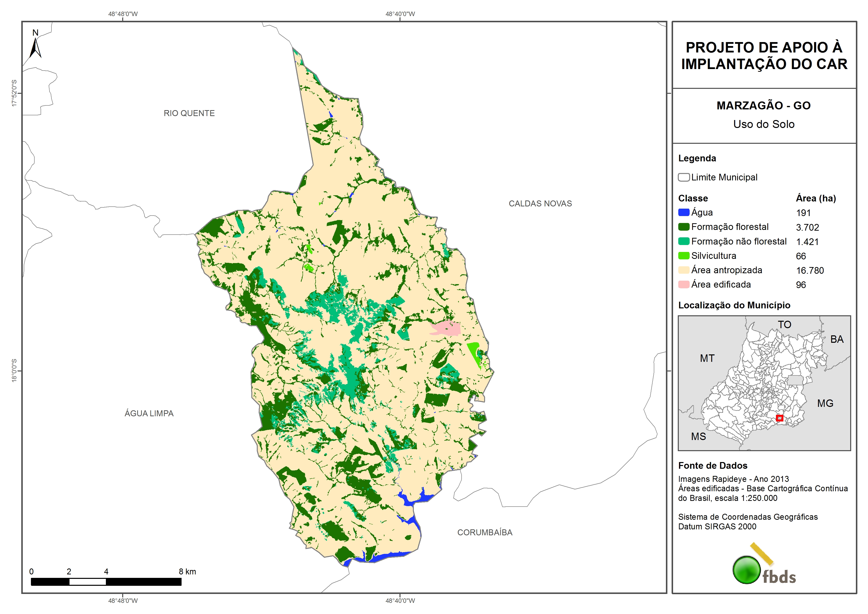Click the MG label in locator map

point(825,403)
